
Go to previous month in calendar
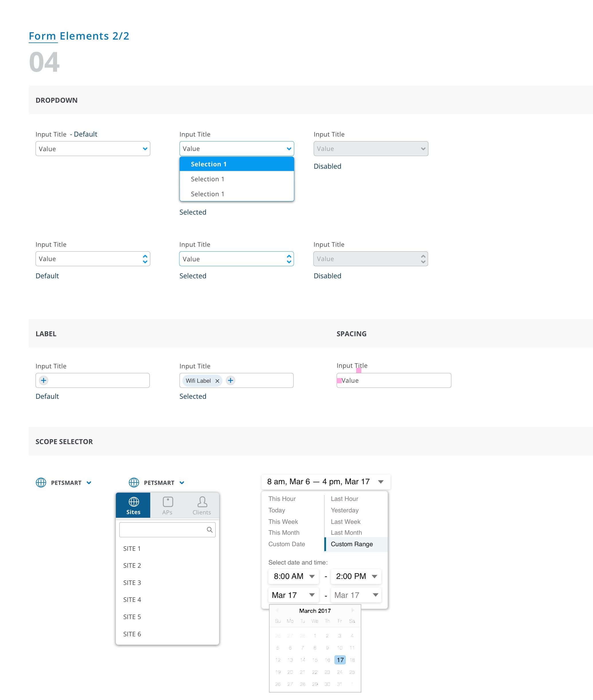(x=277, y=610)
